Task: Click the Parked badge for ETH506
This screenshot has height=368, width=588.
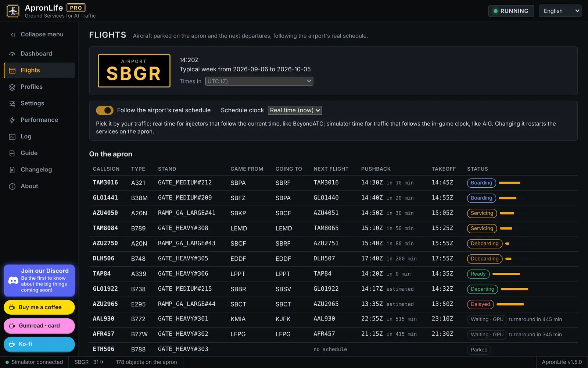Action: (x=479, y=350)
